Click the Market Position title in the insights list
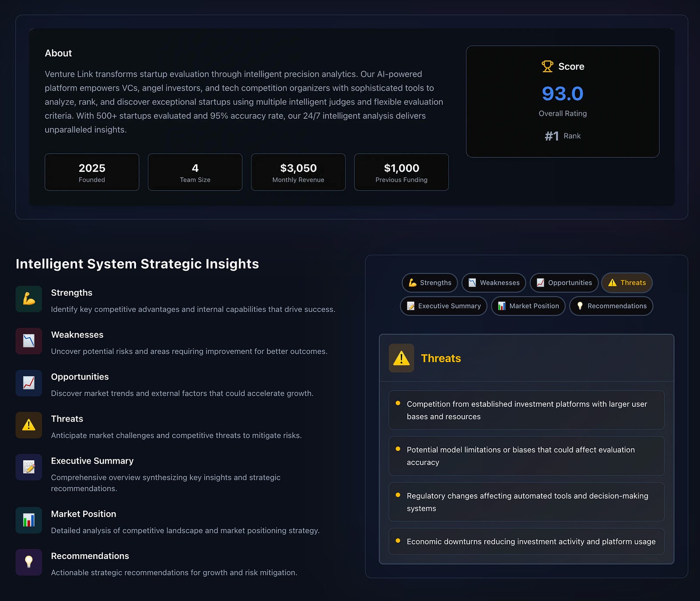The height and width of the screenshot is (601, 700). coord(84,514)
